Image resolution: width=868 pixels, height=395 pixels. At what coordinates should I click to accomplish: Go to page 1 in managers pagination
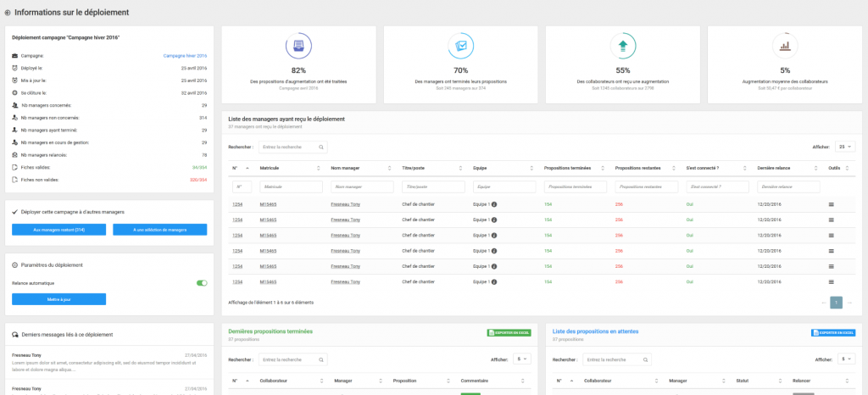pos(837,303)
